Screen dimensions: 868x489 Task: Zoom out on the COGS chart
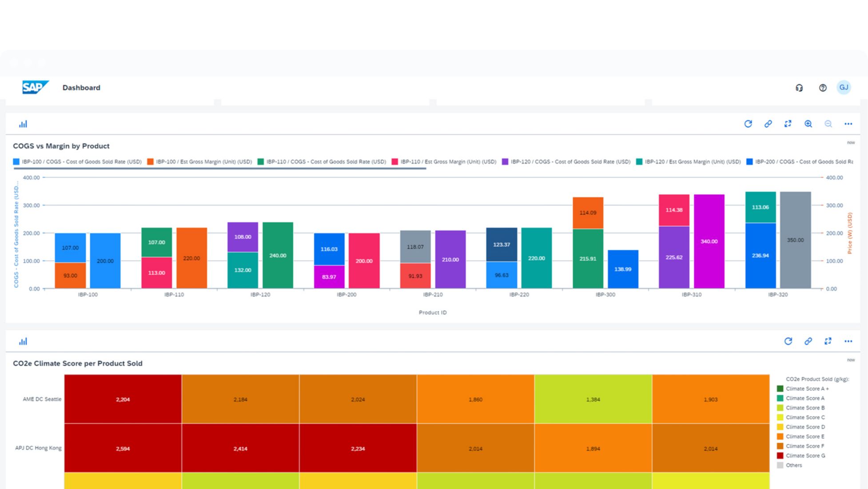[x=828, y=124]
